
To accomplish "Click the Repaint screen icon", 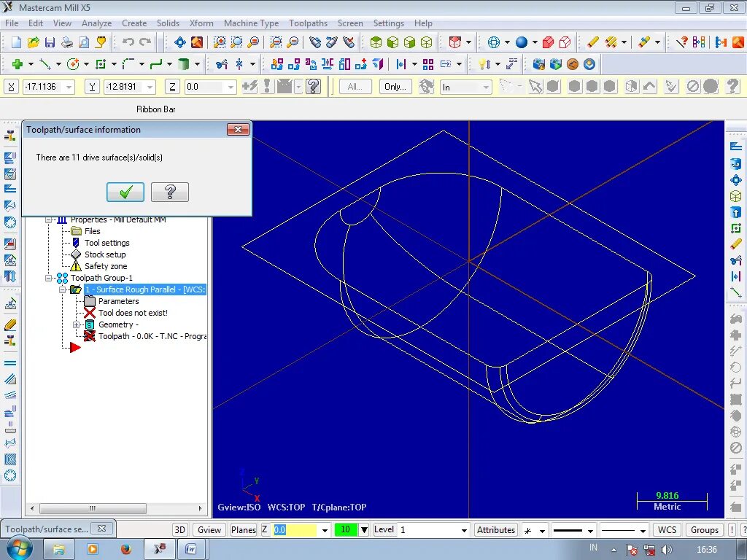I will click(197, 42).
